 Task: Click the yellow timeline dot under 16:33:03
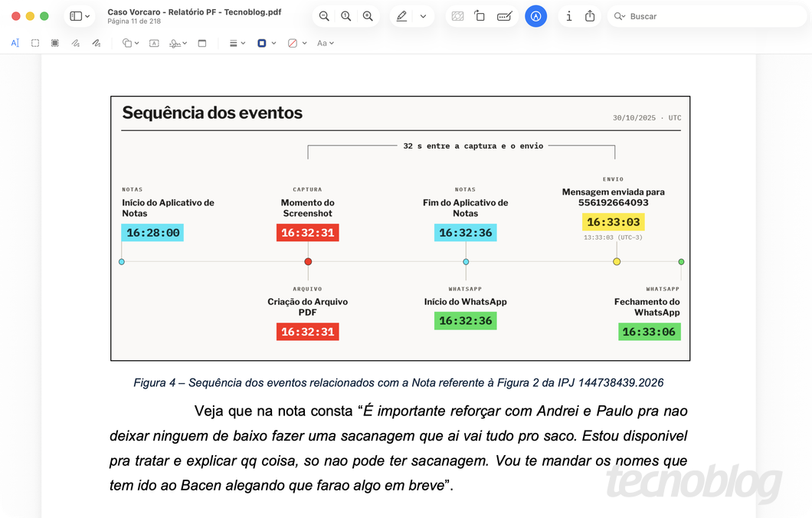(617, 261)
